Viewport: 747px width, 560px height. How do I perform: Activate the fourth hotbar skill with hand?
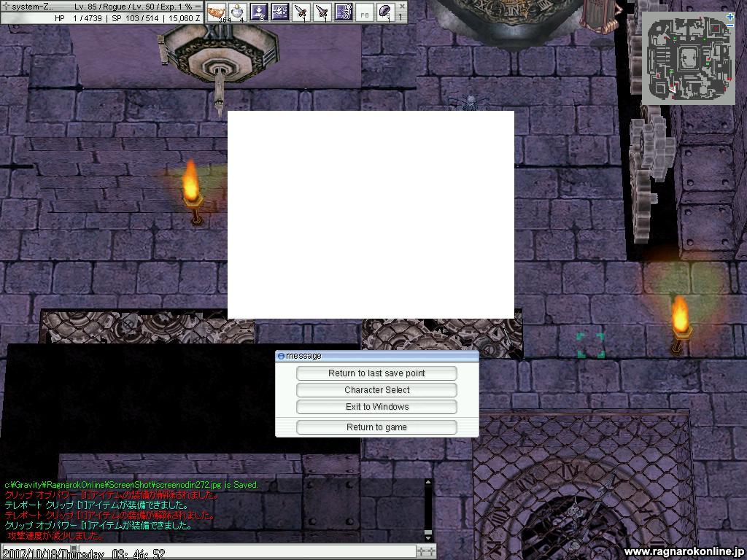(280, 12)
